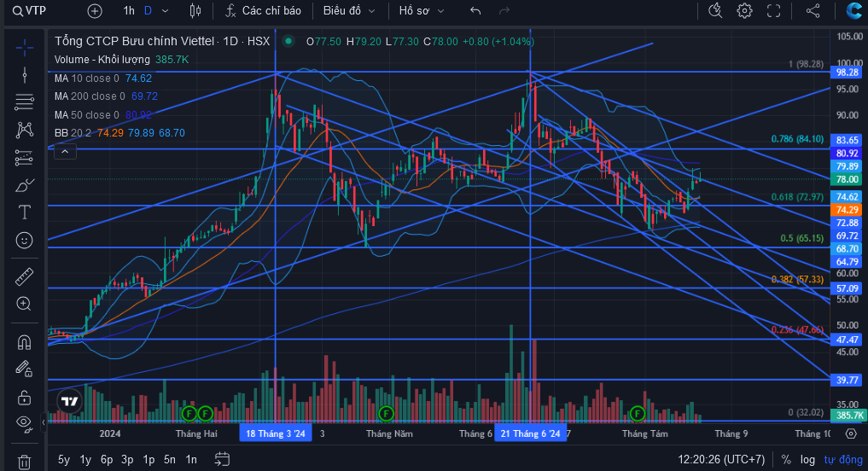
Task: Toggle log scale mode
Action: (807, 459)
